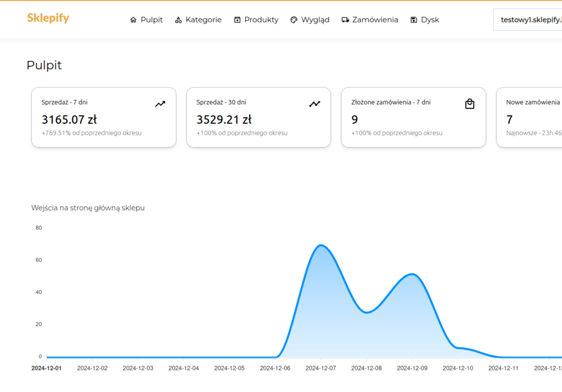Click the Sklepify logo
Screen dimensions: 562x392
(48, 18)
